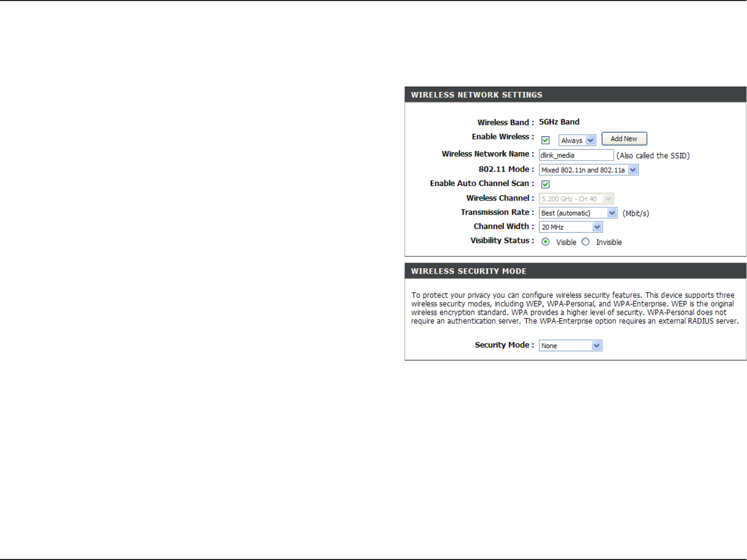Expand the Transmission Rate dropdown

point(578,213)
